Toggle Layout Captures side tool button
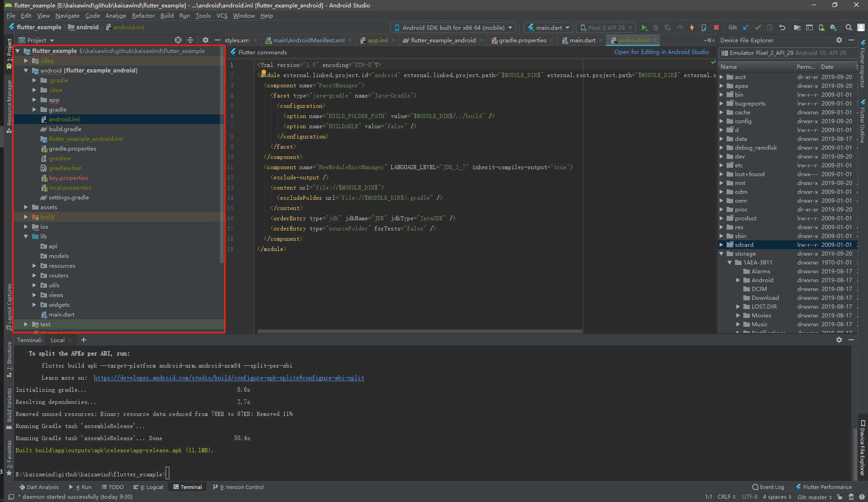 pos(9,306)
